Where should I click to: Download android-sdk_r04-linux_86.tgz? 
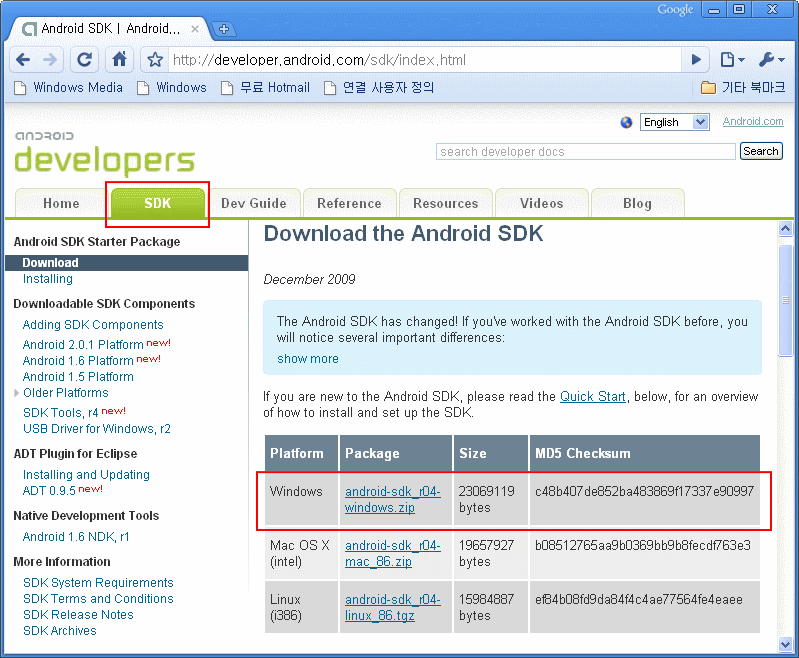392,608
